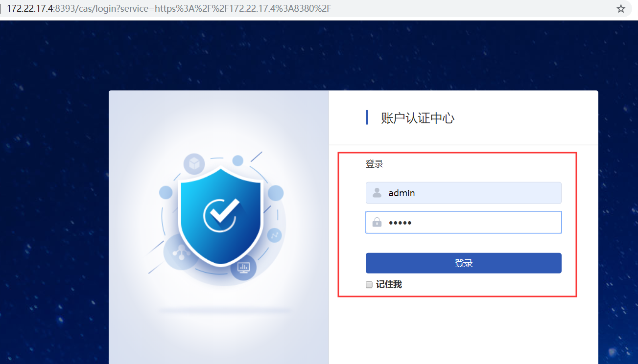Focus the masked password input field
Screen dimensions: 638x364
(x=463, y=223)
